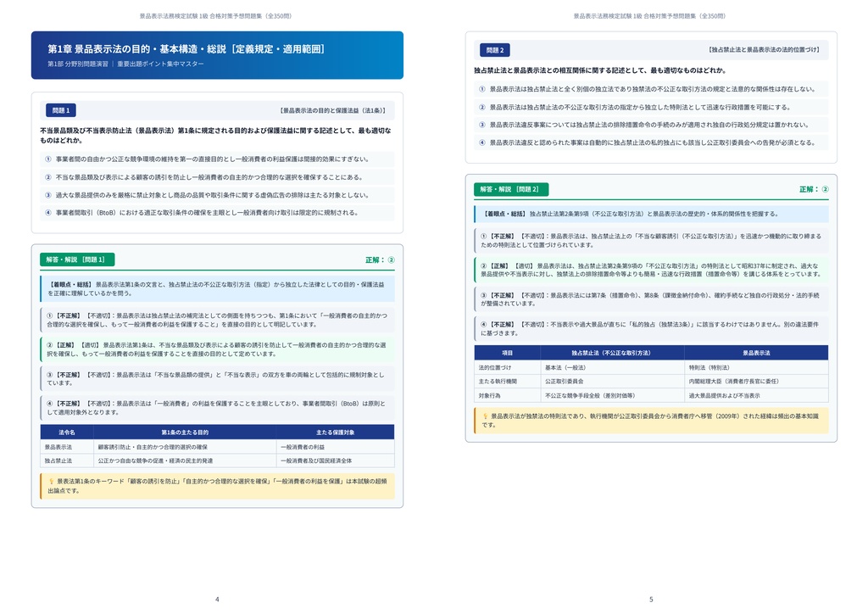Click explanation ③【不正解】 双方を車の両輪として
Image resolution: width=868 pixels, height=614 pixels.
coord(217,379)
